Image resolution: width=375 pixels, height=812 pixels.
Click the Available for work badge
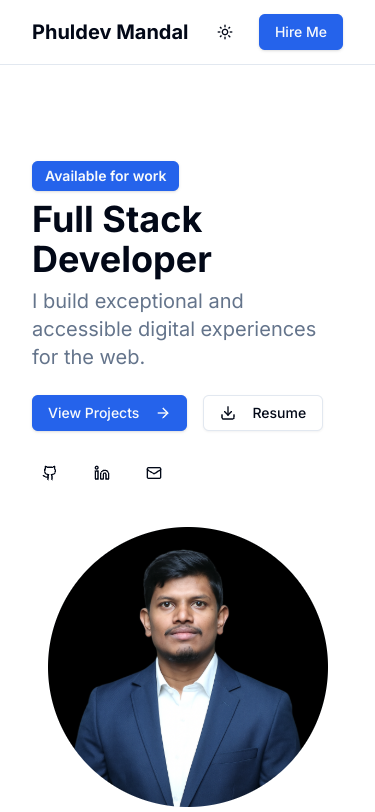106,176
